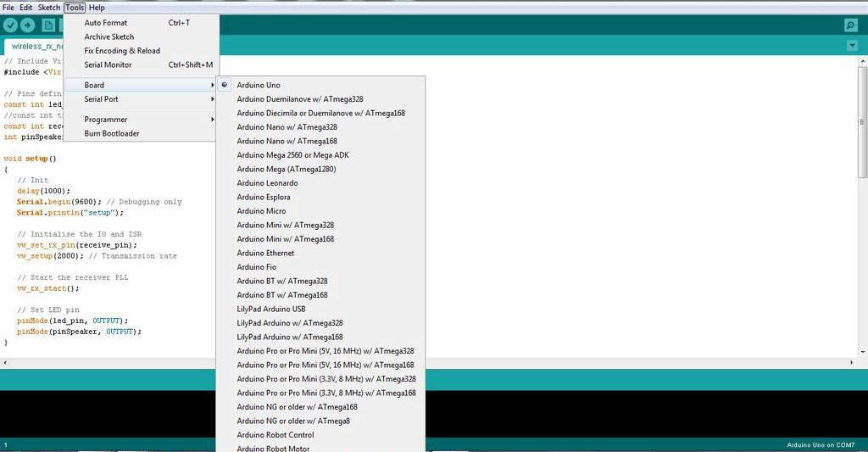Click the editor scroll-up arrow
Viewport: 868px width, 452px height.
(x=862, y=60)
